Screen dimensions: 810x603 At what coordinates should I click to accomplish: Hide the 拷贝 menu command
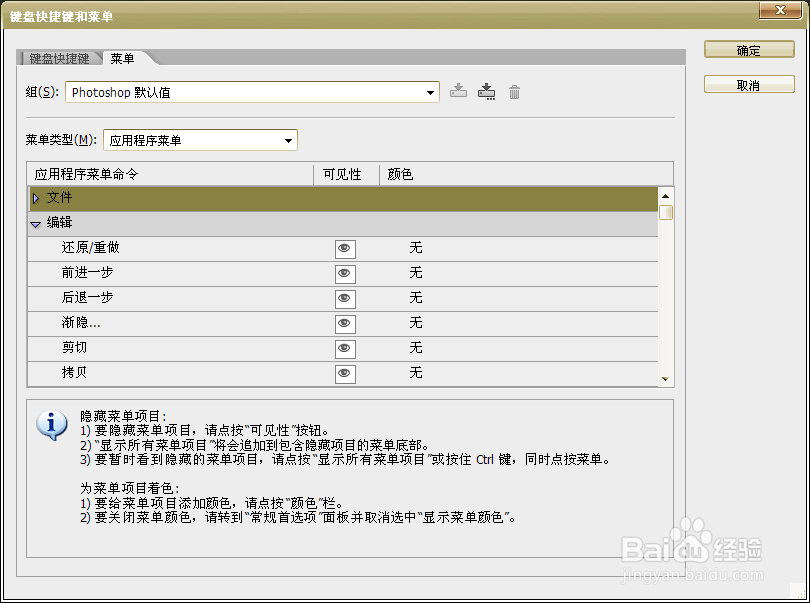pos(344,373)
